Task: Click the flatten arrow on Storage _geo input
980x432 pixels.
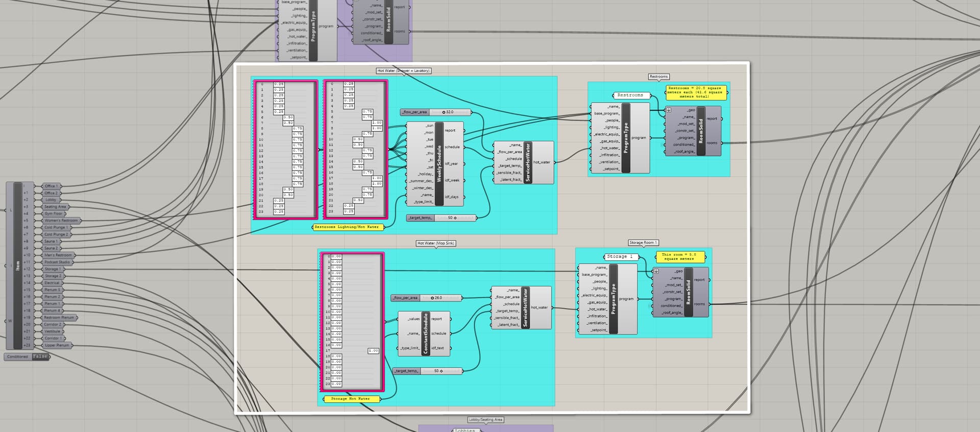Action: coord(656,271)
